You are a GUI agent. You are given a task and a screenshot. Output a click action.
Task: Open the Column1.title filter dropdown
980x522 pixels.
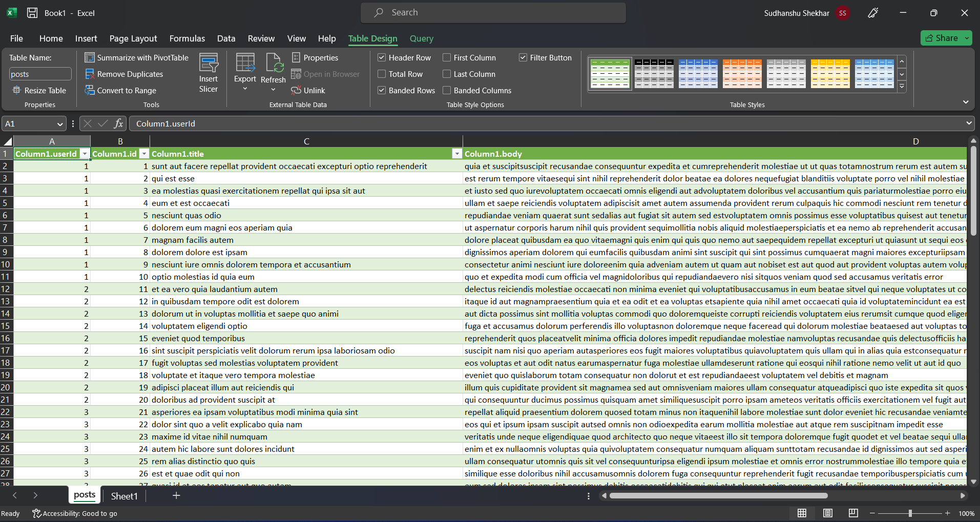coord(456,154)
